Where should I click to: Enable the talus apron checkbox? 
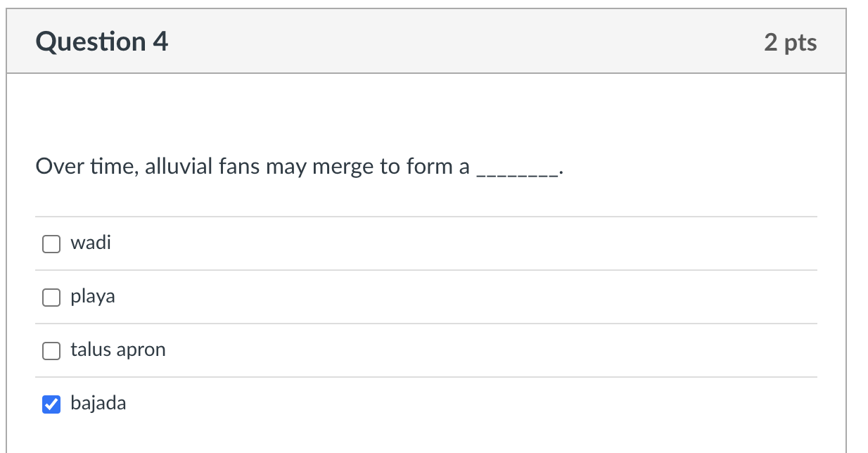[x=51, y=351]
